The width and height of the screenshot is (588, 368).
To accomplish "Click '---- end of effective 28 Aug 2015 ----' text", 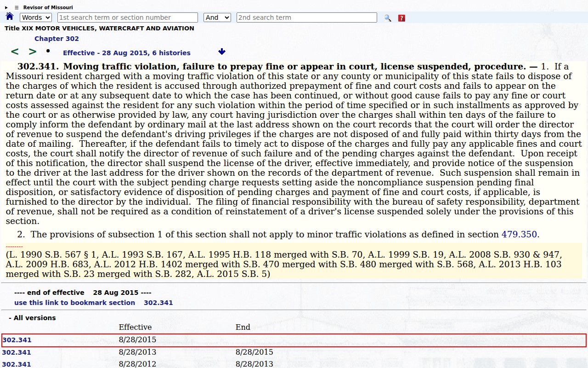I will point(83,293).
